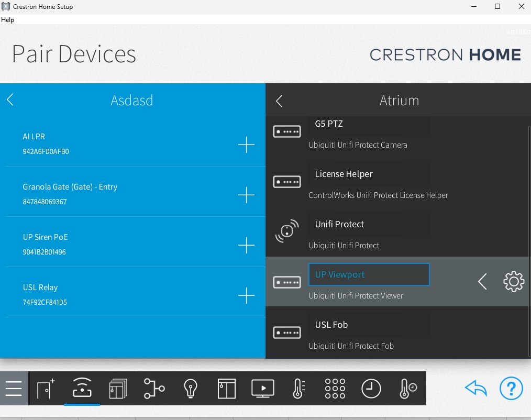Open the media display play icon
Screen dimensions: 531x420
pos(263,388)
